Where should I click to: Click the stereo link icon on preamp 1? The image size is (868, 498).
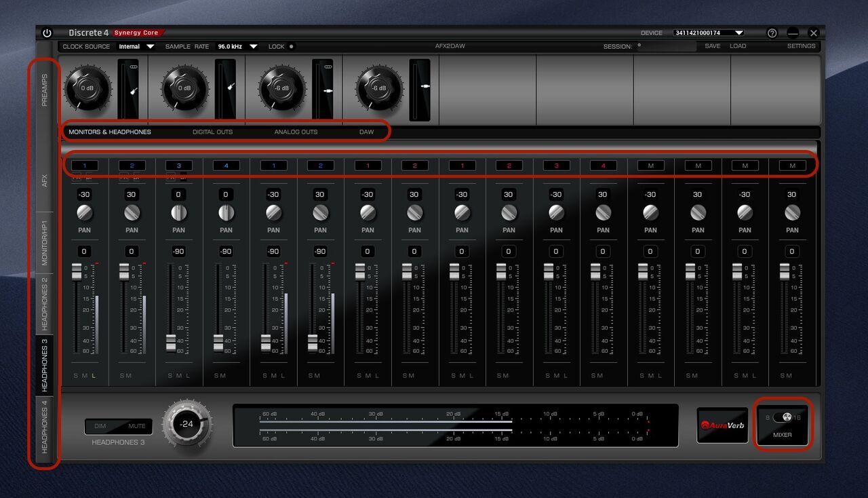[x=134, y=66]
